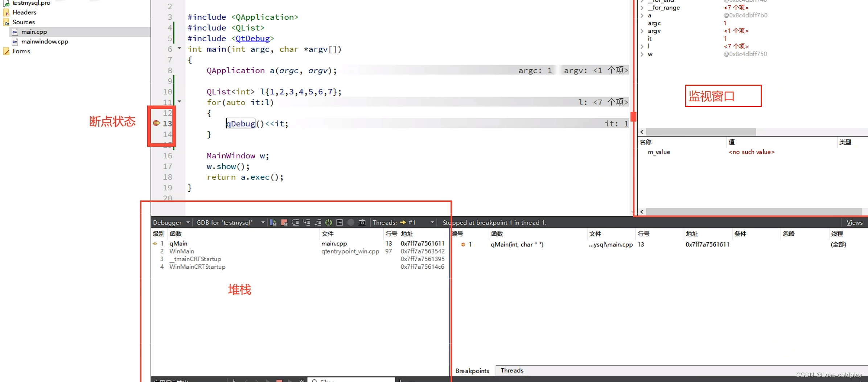Click the 线程 column header in Breakpoints
Screen dimensions: 868x382
point(837,234)
